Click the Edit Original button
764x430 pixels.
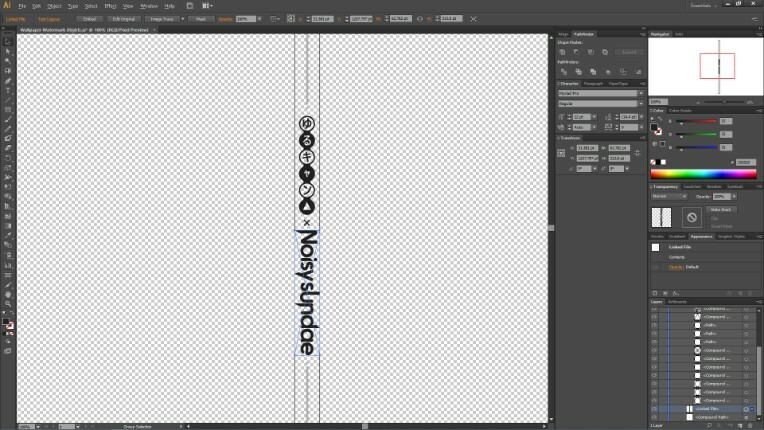pos(124,19)
